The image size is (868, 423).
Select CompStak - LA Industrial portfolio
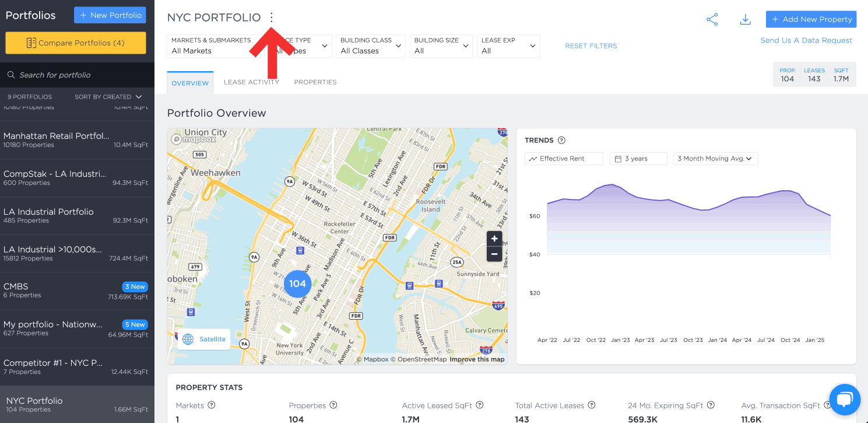[x=77, y=178]
